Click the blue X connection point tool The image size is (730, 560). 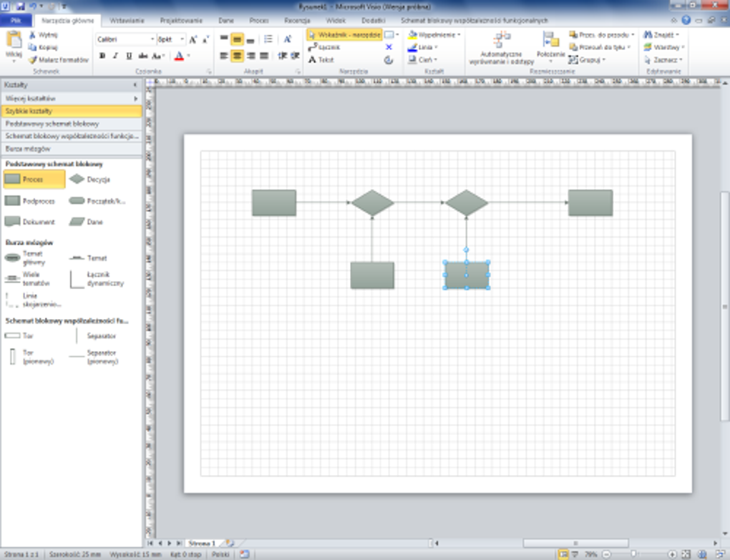pos(389,47)
